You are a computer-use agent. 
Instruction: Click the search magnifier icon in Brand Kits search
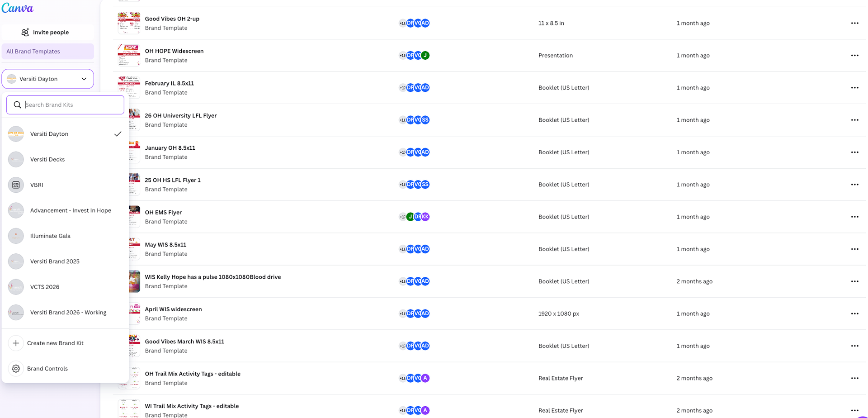coord(17,104)
